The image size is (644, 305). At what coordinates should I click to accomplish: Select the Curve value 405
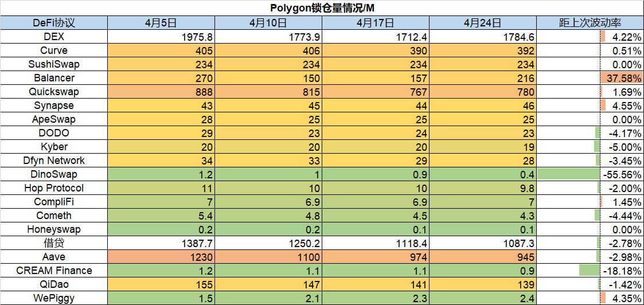(x=161, y=50)
